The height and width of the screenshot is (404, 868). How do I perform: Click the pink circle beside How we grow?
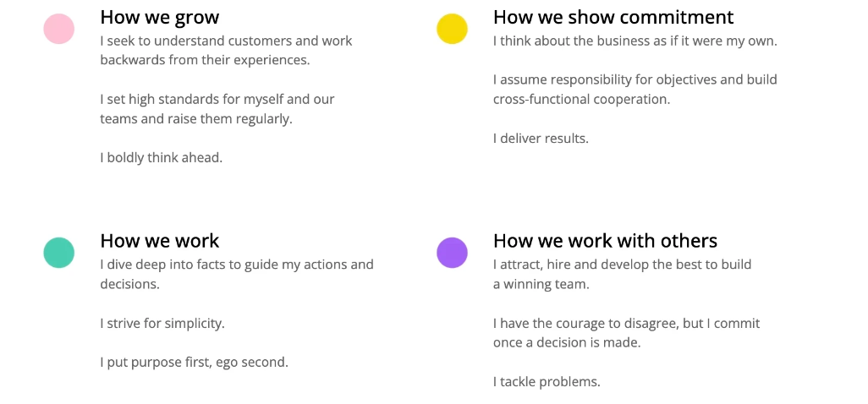59,29
